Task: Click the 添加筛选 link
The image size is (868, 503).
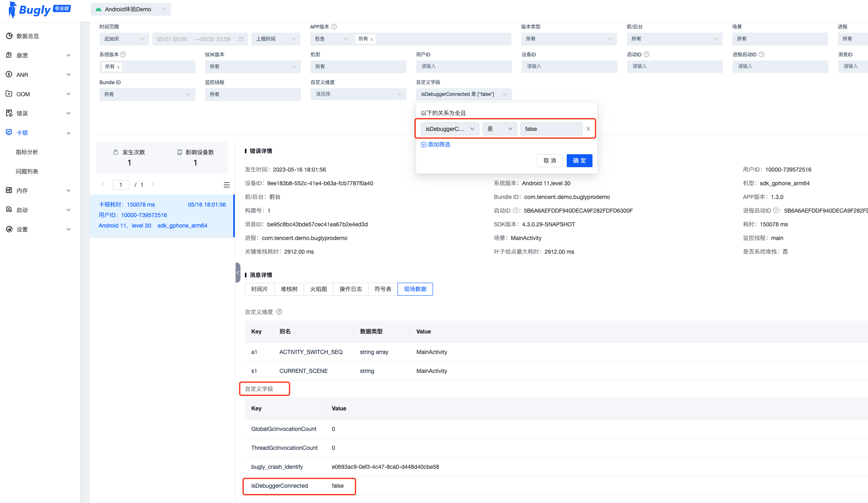Action: (435, 145)
